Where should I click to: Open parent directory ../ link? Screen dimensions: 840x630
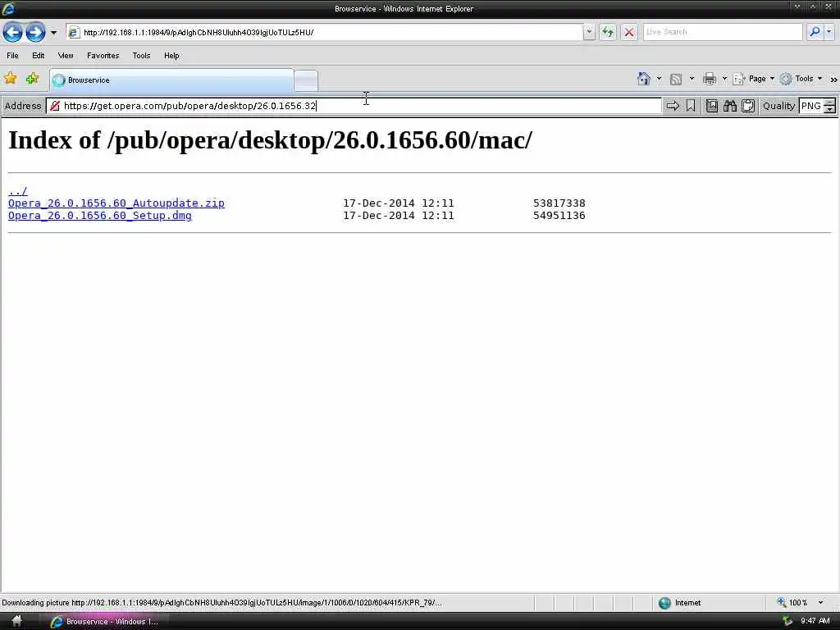(18, 190)
